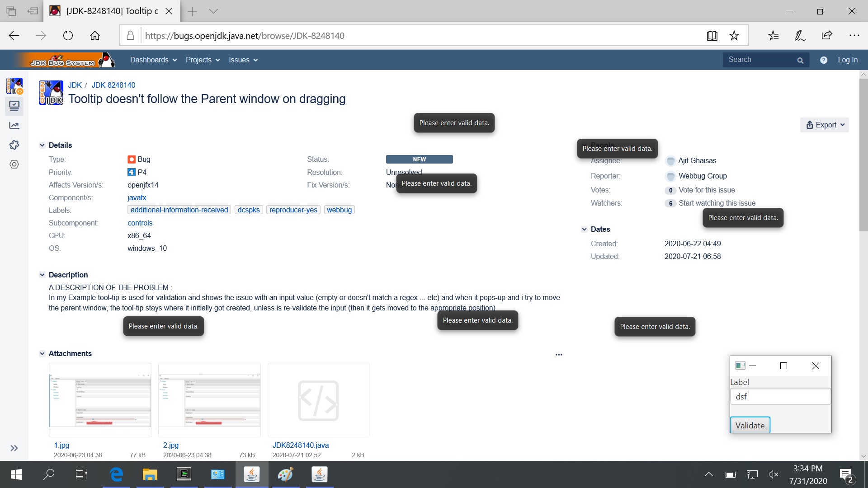Click the JDK project avatar in sidebar
The image size is (868, 488).
(x=14, y=85)
